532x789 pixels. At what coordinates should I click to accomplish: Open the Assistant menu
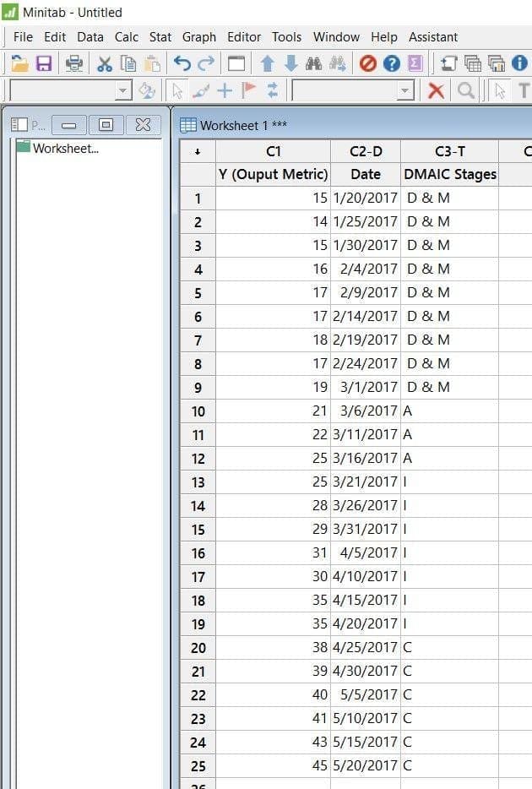tap(433, 37)
